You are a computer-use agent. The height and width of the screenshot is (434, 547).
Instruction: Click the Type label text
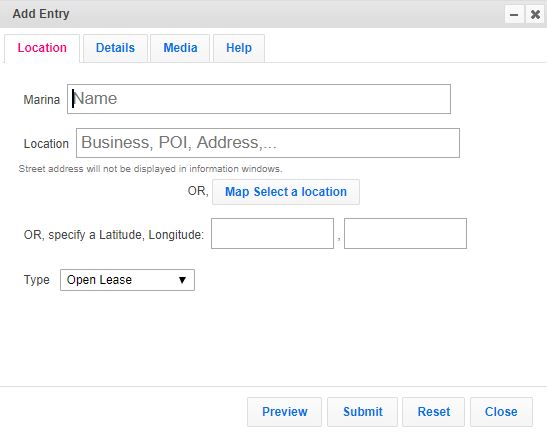[x=37, y=280]
